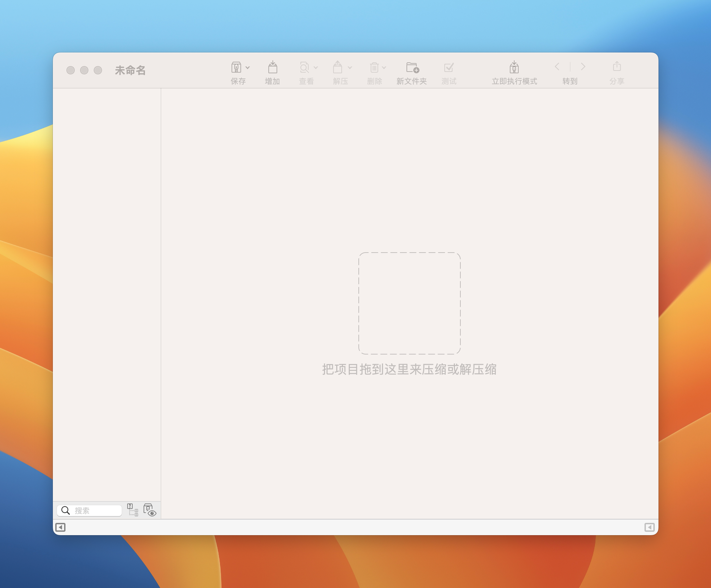Expand the 查看 dropdown chevron
Image resolution: width=711 pixels, height=588 pixels.
tap(316, 68)
